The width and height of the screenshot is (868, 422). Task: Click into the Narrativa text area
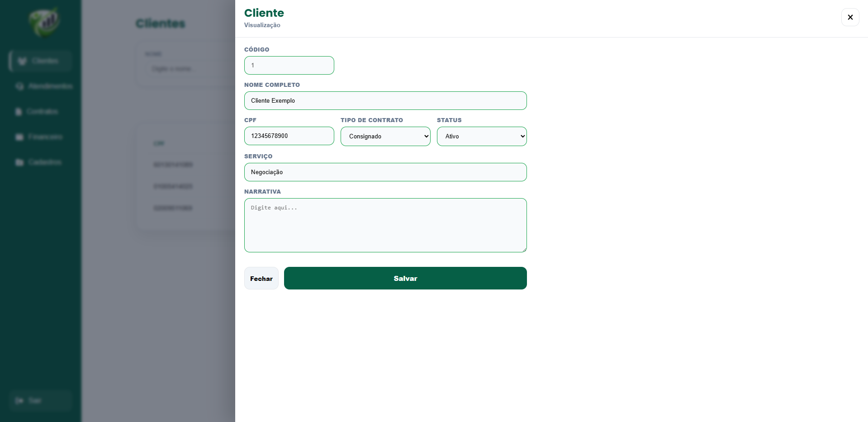click(385, 225)
